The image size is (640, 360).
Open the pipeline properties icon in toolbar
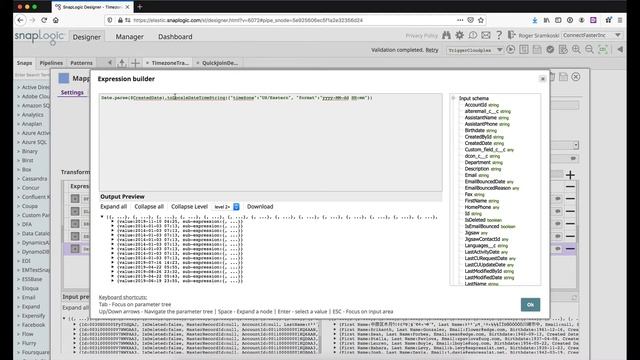(524, 50)
